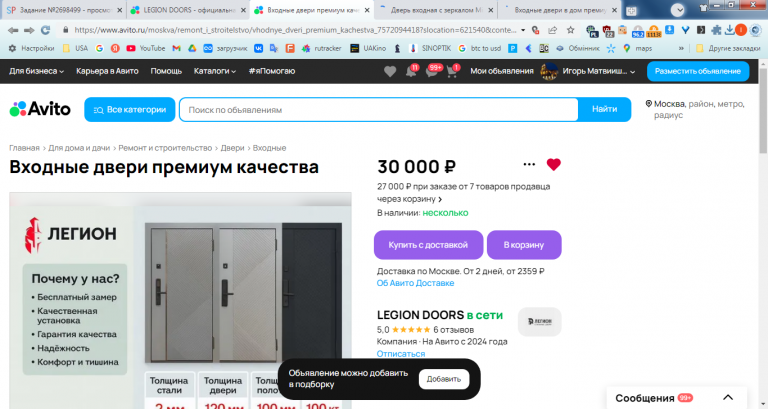This screenshot has height=409, width=768.
Task: Open favorites heart icon in Avito header
Action: pos(390,72)
